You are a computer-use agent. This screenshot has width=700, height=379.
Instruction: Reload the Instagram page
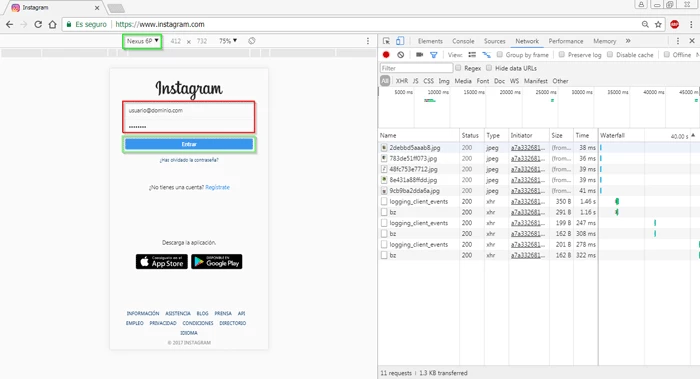tap(38, 25)
